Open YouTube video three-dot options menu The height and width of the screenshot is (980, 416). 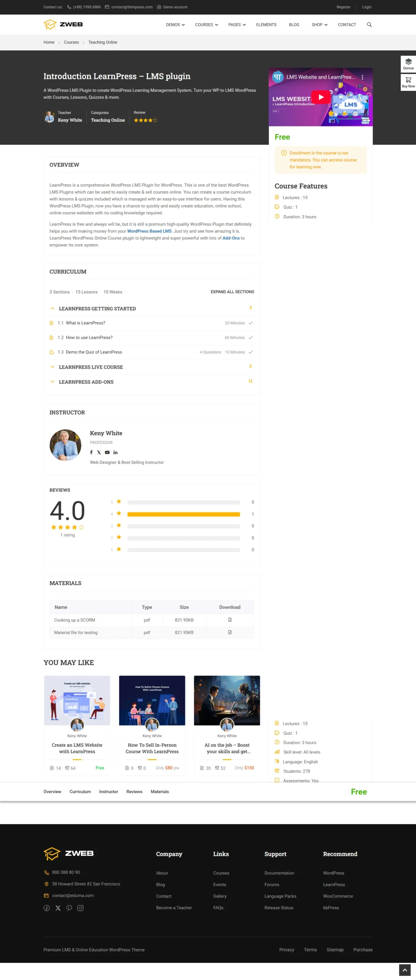[x=362, y=77]
